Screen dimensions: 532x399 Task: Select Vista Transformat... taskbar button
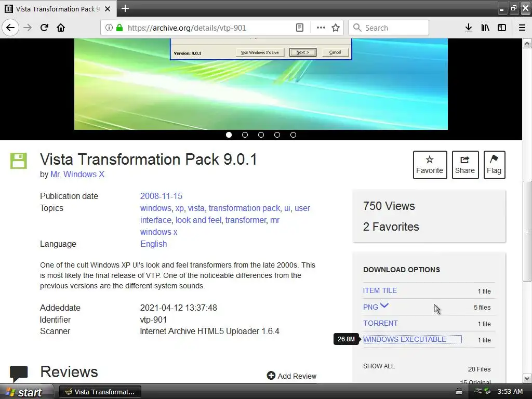[x=100, y=392]
